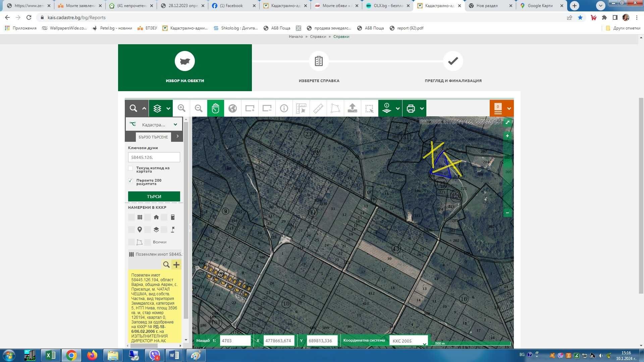Activate the pan hand tool
644x362 pixels.
(x=215, y=108)
